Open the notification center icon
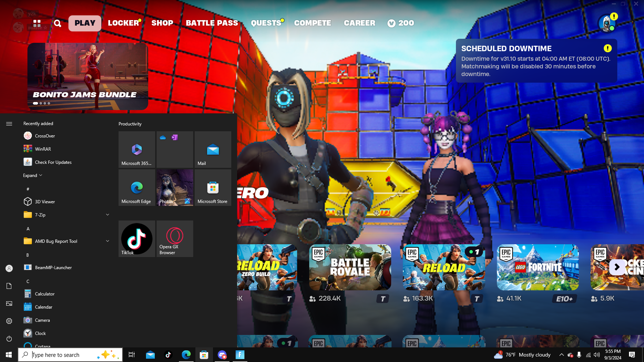Image resolution: width=644 pixels, height=362 pixels. [x=632, y=355]
